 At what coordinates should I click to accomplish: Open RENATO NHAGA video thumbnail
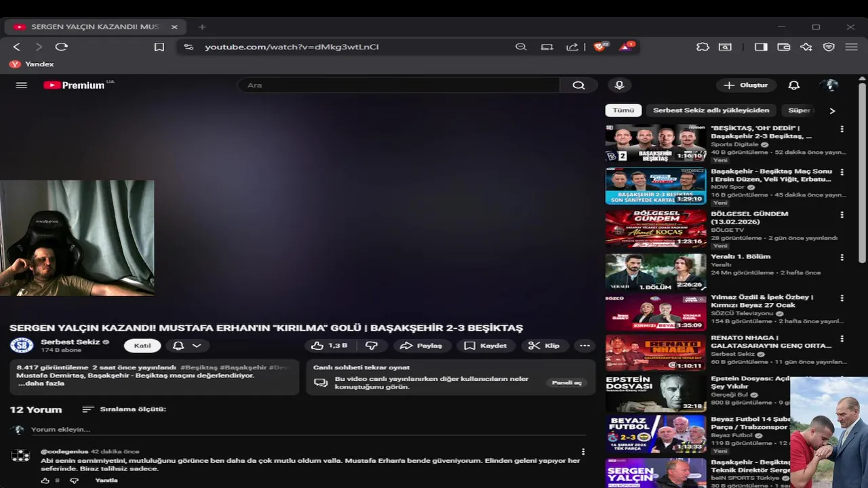point(656,352)
